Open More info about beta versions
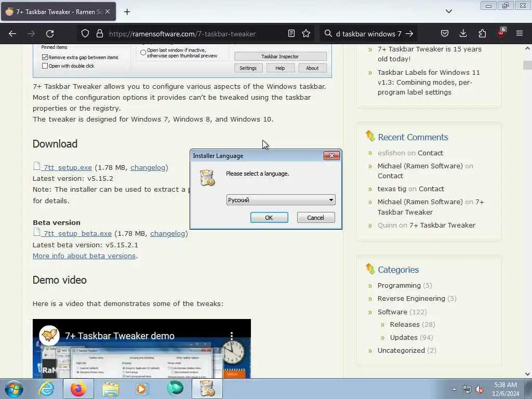Viewport: 532px width, 399px height. pos(84,256)
